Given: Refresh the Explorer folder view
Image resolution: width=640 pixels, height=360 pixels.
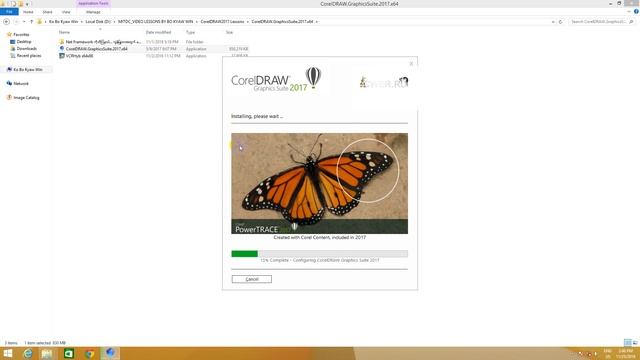Looking at the screenshot, I should [x=560, y=22].
